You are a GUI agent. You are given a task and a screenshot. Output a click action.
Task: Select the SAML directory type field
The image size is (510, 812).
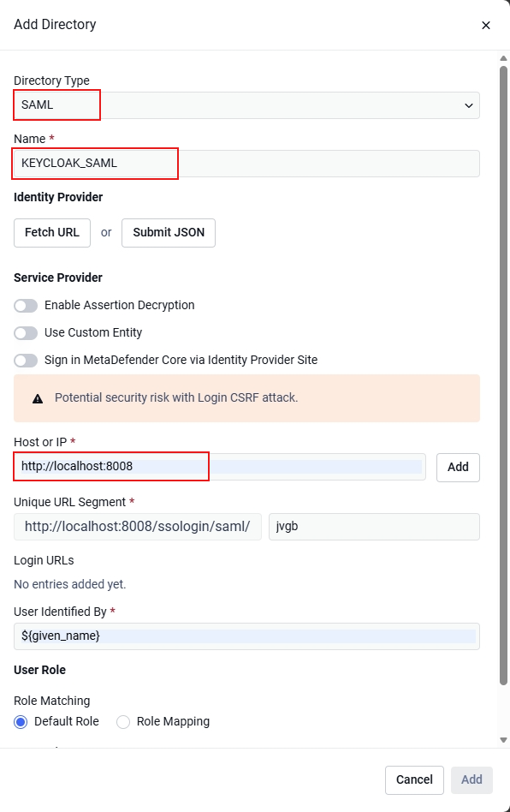coord(246,105)
